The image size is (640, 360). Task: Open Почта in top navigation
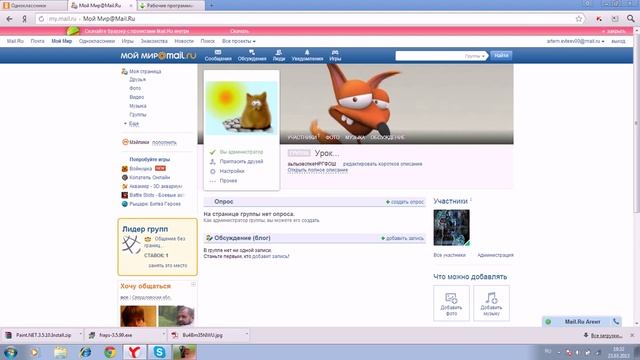click(x=38, y=41)
